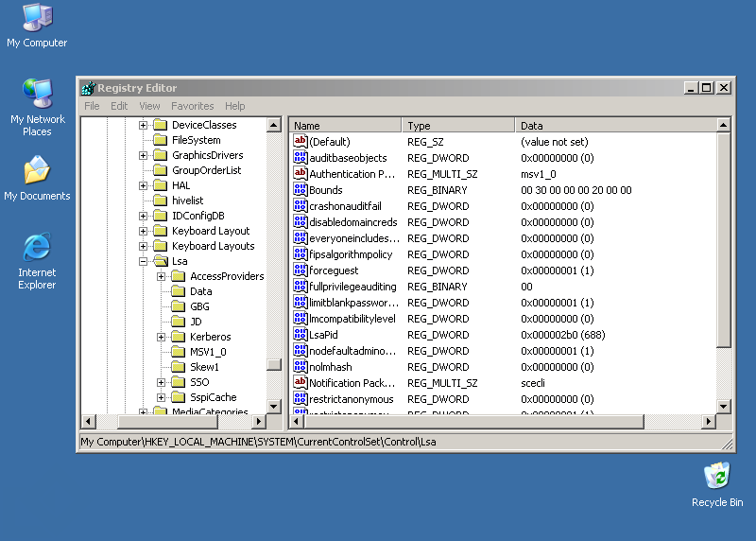Click the Registry Editor title bar icon
Image resolution: width=756 pixels, height=541 pixels.
pyautogui.click(x=88, y=88)
